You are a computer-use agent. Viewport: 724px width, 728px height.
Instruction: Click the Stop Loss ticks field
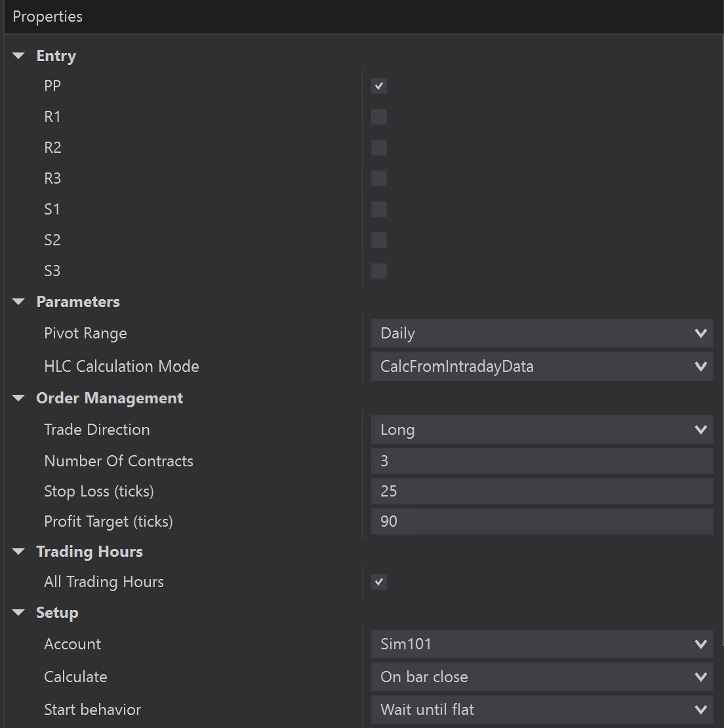click(542, 491)
